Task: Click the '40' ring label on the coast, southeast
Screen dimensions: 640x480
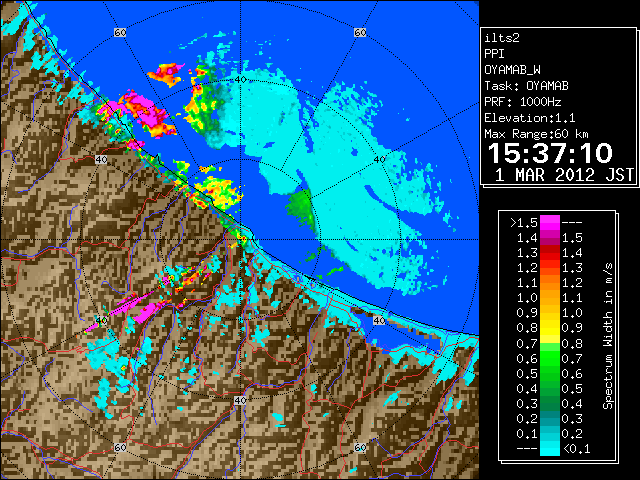Action: [x=380, y=320]
